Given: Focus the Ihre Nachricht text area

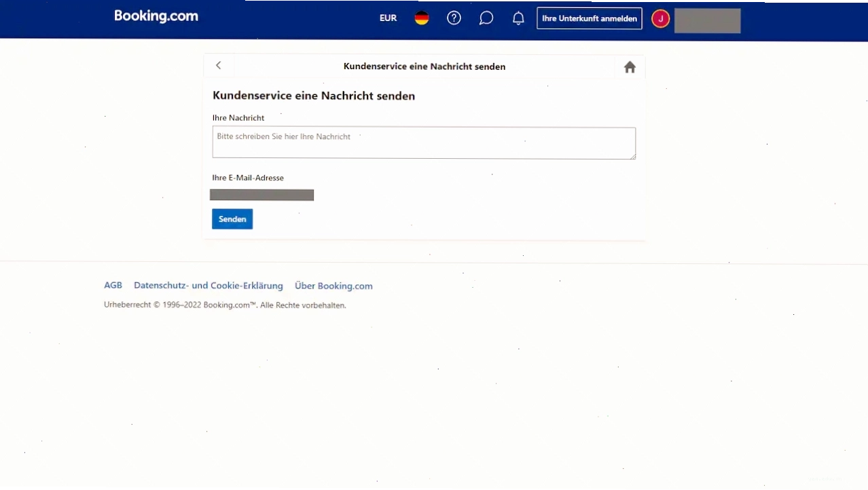Looking at the screenshot, I should pyautogui.click(x=424, y=143).
